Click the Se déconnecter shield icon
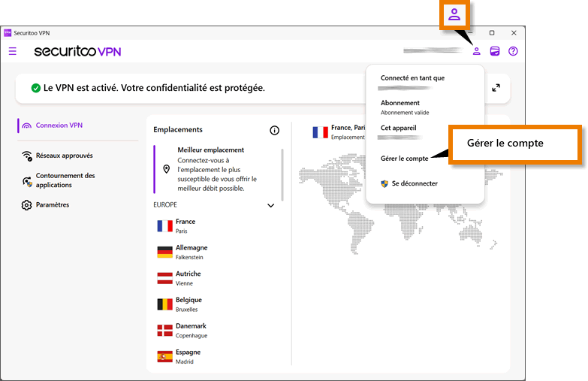Viewport: 588px width, 381px height. pos(384,183)
